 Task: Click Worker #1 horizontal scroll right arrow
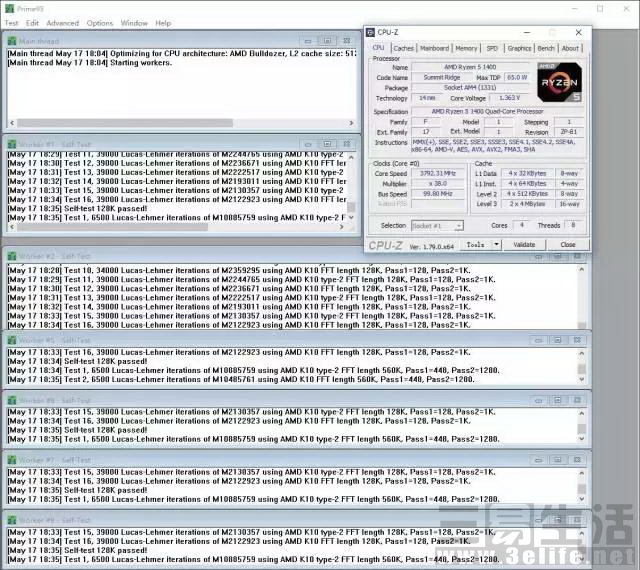(x=342, y=227)
